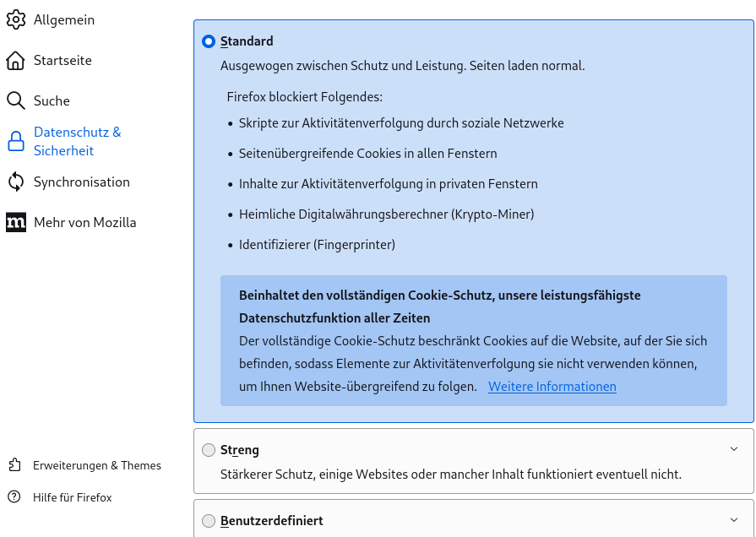This screenshot has height=537, width=756.
Task: Go to the Startseite settings
Action: (63, 60)
